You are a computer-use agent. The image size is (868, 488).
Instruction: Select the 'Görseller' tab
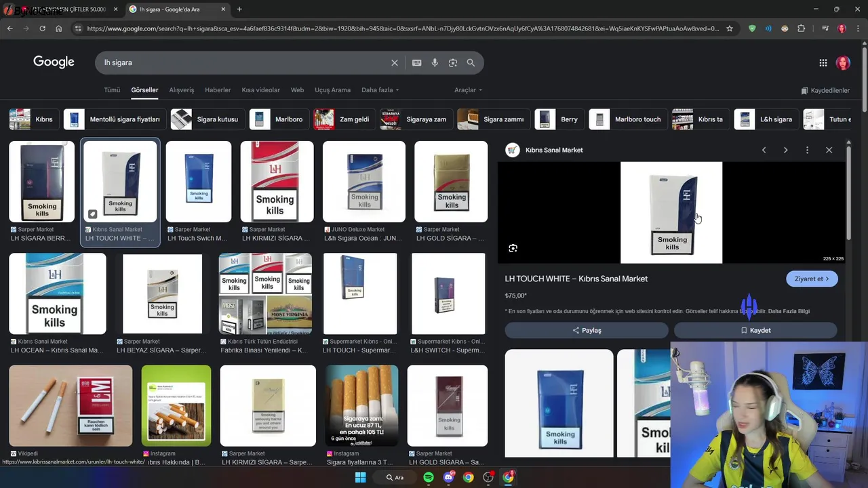144,89
